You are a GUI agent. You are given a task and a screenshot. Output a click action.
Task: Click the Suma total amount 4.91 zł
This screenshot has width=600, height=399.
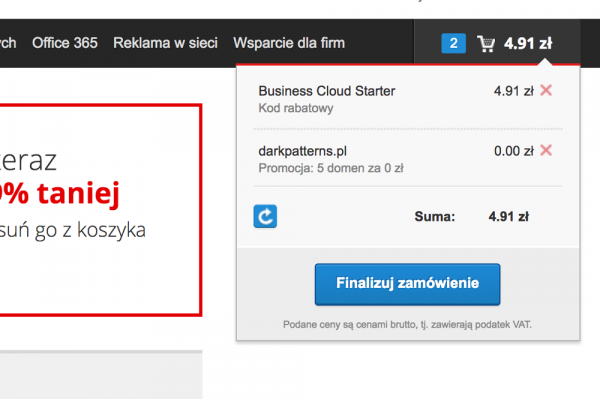[x=509, y=217]
